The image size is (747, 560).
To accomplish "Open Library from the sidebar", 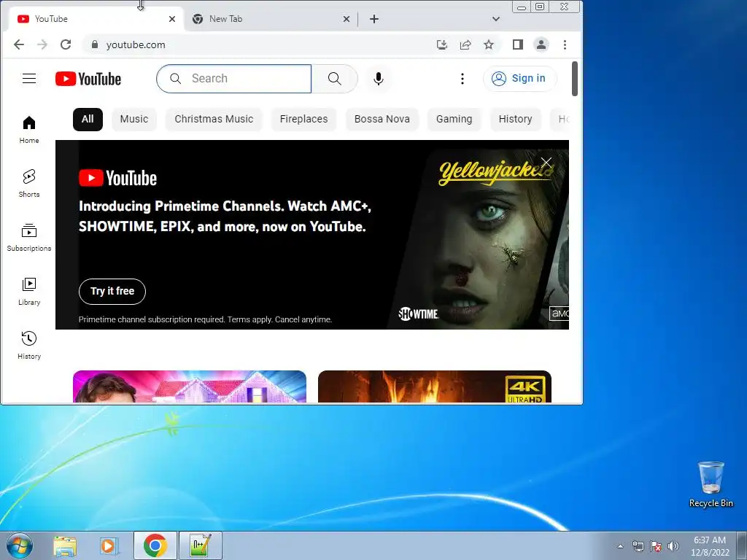I will 29,292.
